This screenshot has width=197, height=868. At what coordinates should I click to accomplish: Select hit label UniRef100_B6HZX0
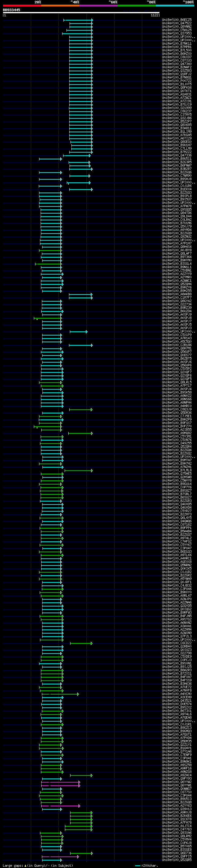tap(177, 54)
